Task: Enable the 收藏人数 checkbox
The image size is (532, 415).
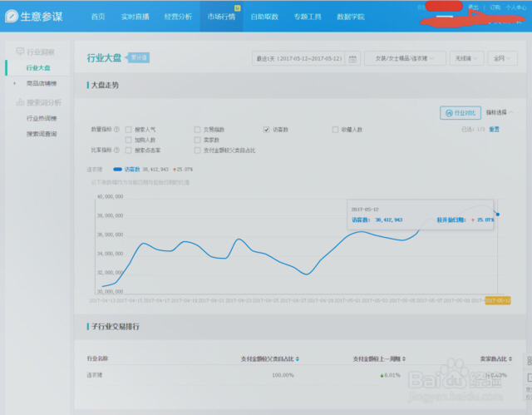Action: (x=335, y=130)
